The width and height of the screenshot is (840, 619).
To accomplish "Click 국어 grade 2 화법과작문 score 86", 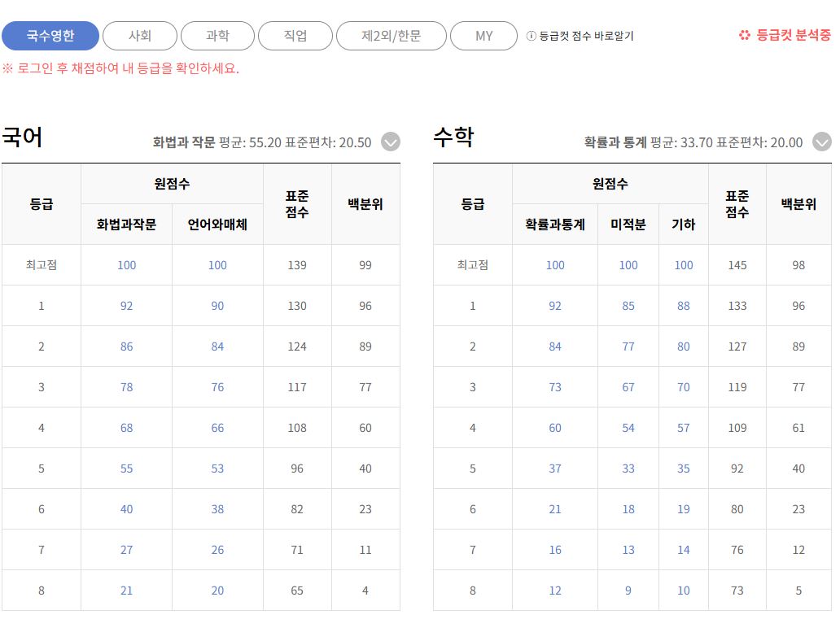I will click(126, 347).
